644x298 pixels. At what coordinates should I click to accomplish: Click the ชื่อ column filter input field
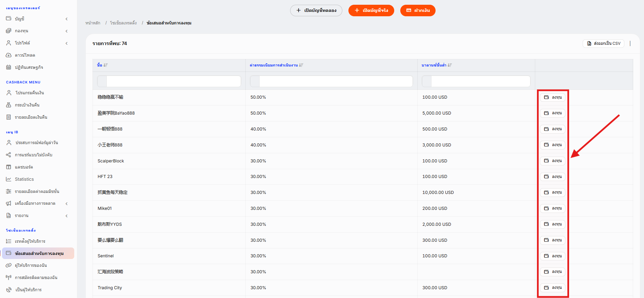point(169,81)
